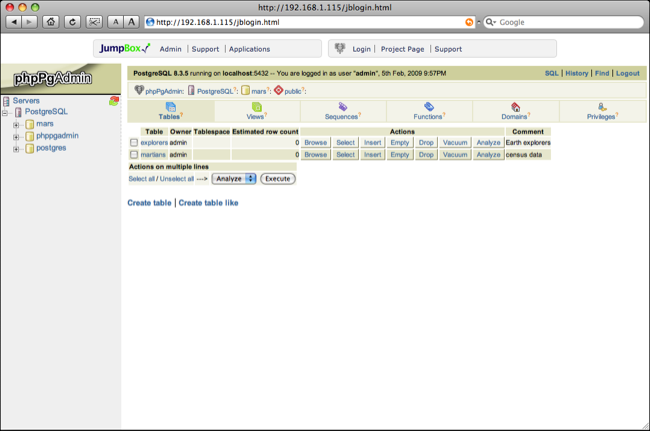The height and width of the screenshot is (431, 650).
Task: Click Select for the explorers table
Action: point(345,143)
